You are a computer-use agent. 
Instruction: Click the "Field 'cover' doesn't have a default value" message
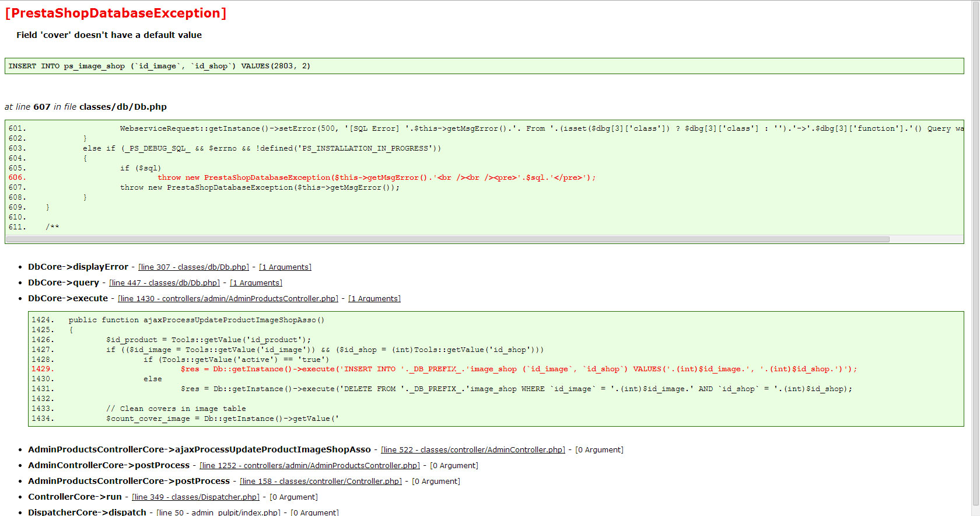tap(109, 35)
